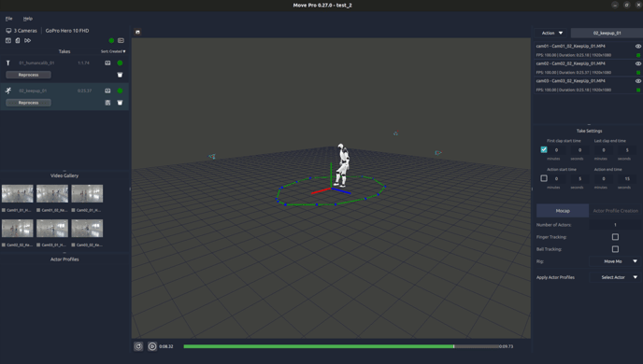Switch to the Actor Profile Creation tab
The width and height of the screenshot is (643, 364).
(615, 211)
